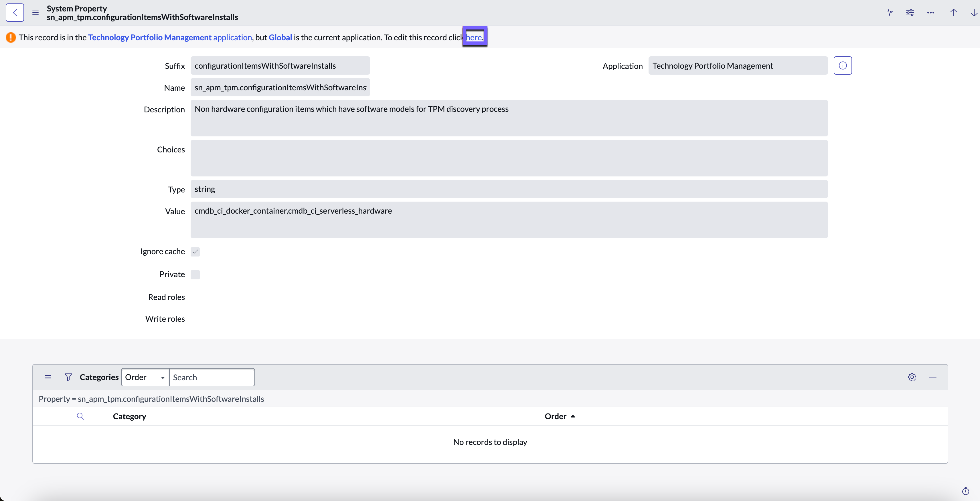Screen dimensions: 980x501
Task: Click the Value text area
Action: pos(509,220)
